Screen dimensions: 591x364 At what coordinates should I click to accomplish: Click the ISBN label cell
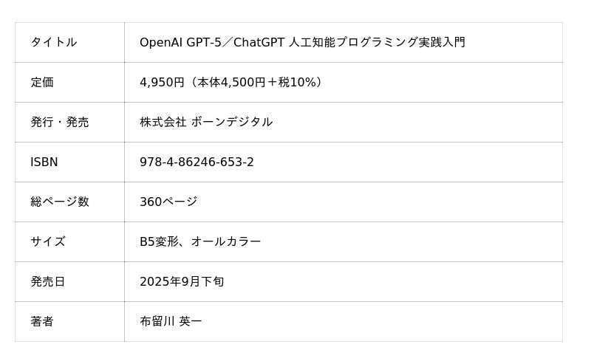click(44, 162)
